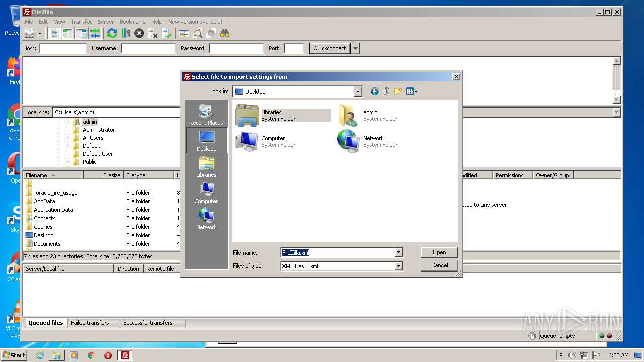Toggle directory comparison icon
This screenshot has width=644, height=362.
coord(198,33)
